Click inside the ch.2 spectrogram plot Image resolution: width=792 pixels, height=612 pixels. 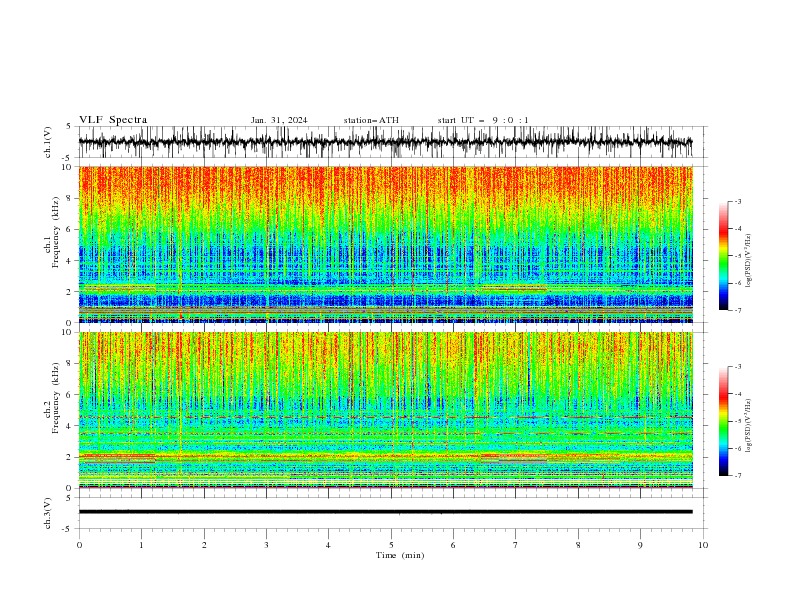[386, 410]
